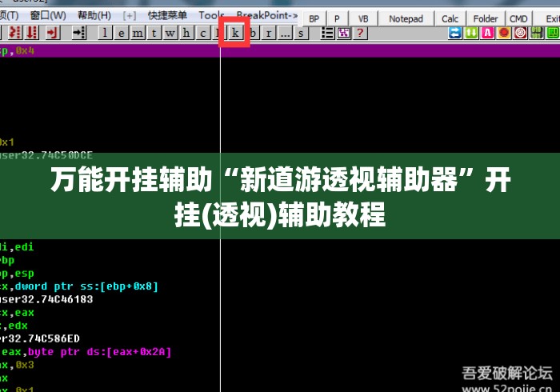Open the Tools menu

211,15
